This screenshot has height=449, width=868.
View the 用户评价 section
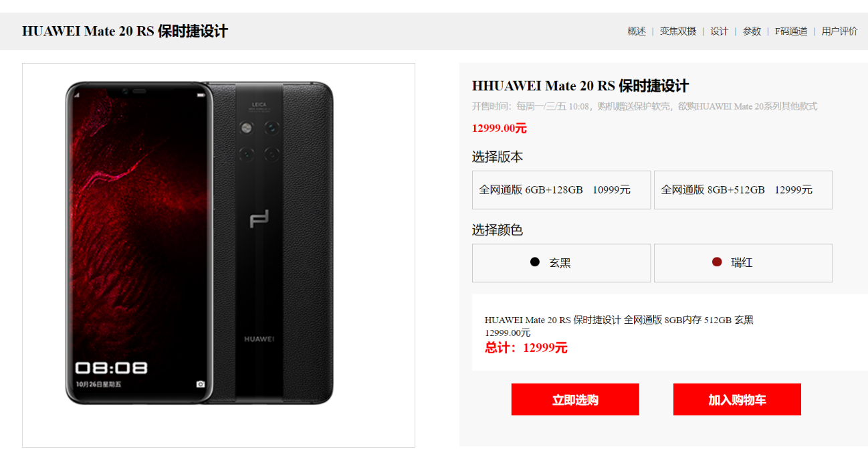point(839,31)
